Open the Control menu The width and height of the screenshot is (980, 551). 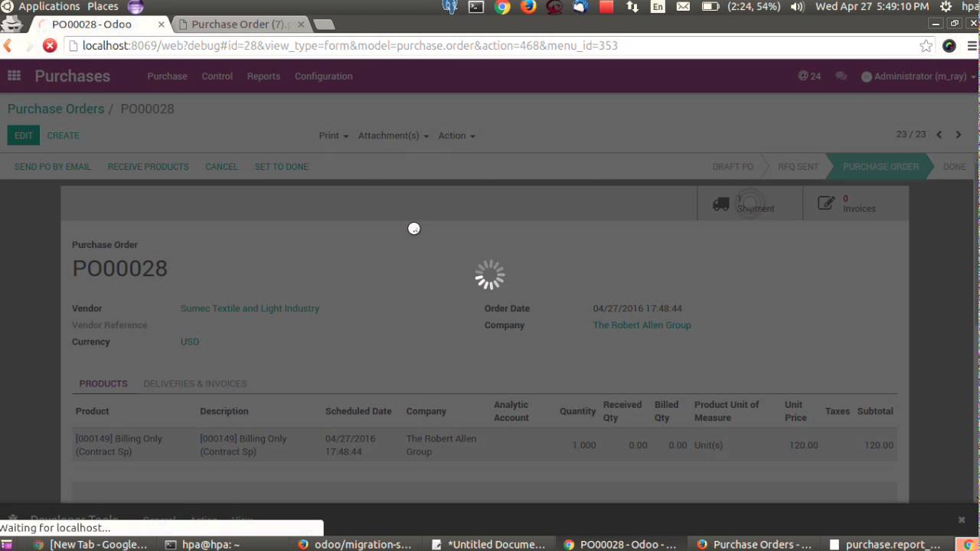[217, 76]
